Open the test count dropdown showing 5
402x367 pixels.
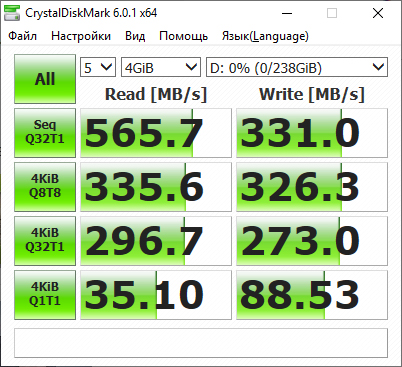pyautogui.click(x=98, y=67)
